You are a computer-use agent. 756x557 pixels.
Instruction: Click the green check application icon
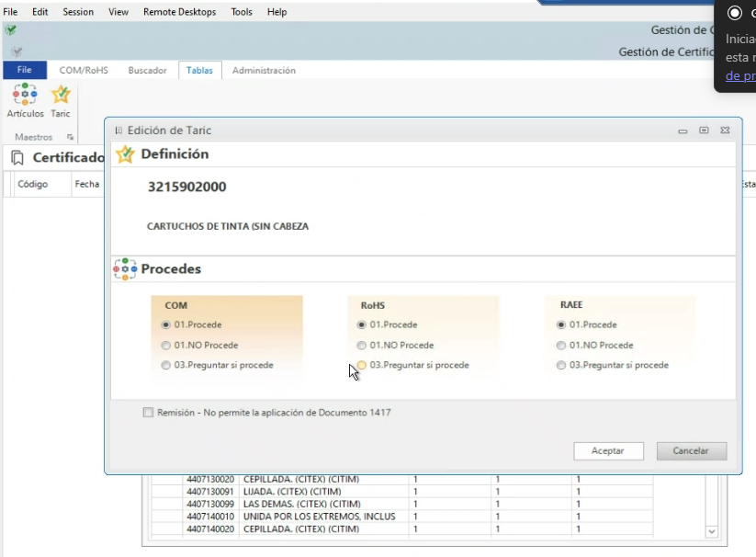pos(10,30)
